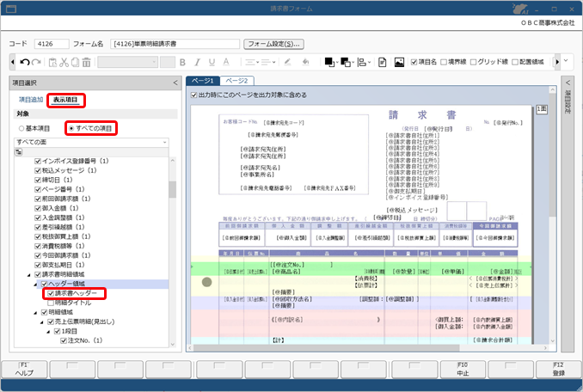Select the 基本項目 radio button
The width and height of the screenshot is (583, 392).
click(21, 129)
